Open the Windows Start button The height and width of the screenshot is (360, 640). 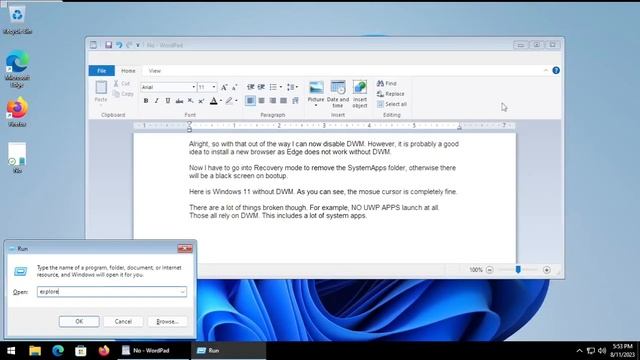11,351
